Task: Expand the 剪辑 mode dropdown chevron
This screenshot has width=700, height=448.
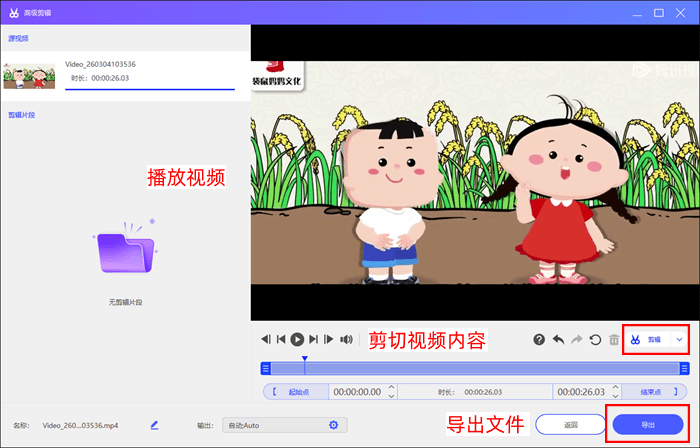Action: (x=679, y=340)
